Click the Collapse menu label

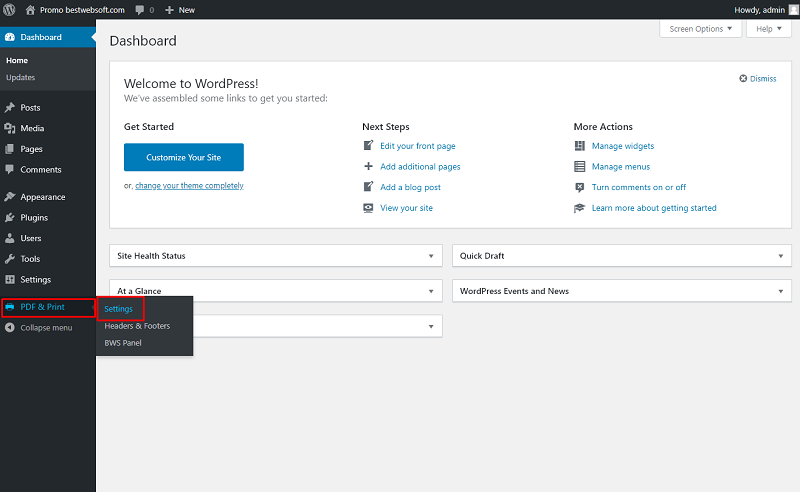click(46, 328)
